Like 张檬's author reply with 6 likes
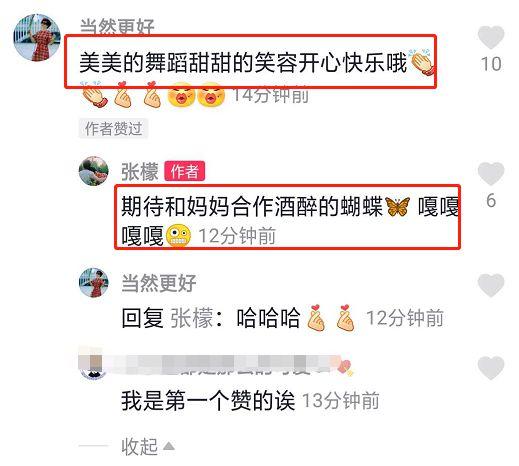The height and width of the screenshot is (466, 519). (491, 174)
